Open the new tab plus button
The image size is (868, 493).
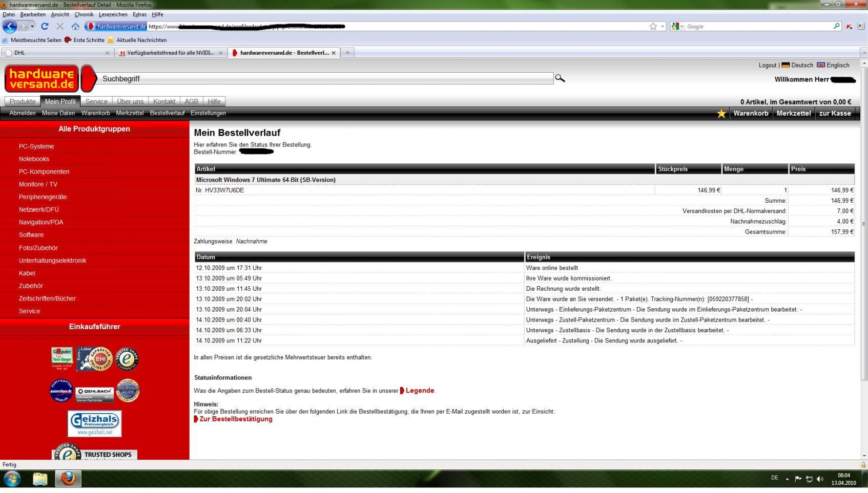[347, 53]
